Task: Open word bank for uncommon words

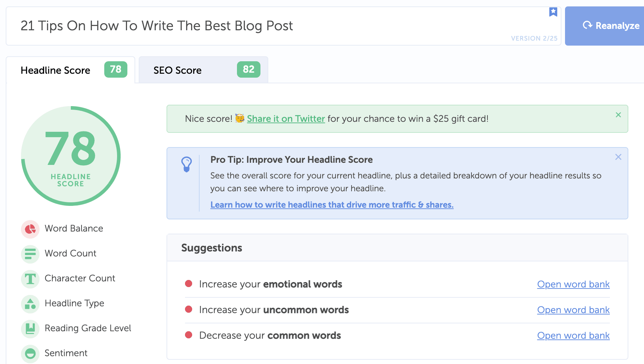Action: coord(573,310)
